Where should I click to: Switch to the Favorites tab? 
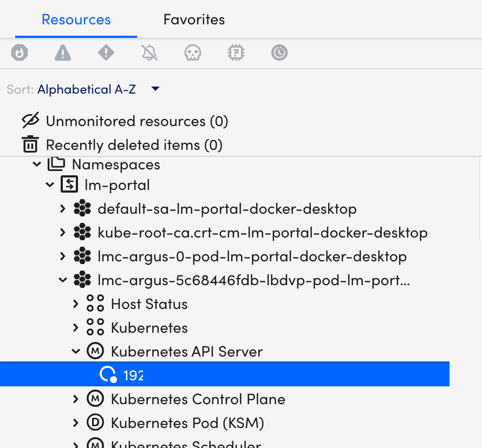tap(194, 19)
